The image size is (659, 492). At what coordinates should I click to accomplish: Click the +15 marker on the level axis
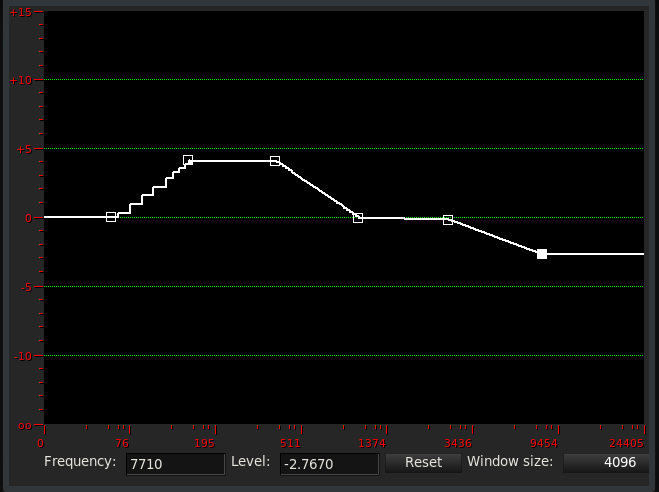[20, 12]
